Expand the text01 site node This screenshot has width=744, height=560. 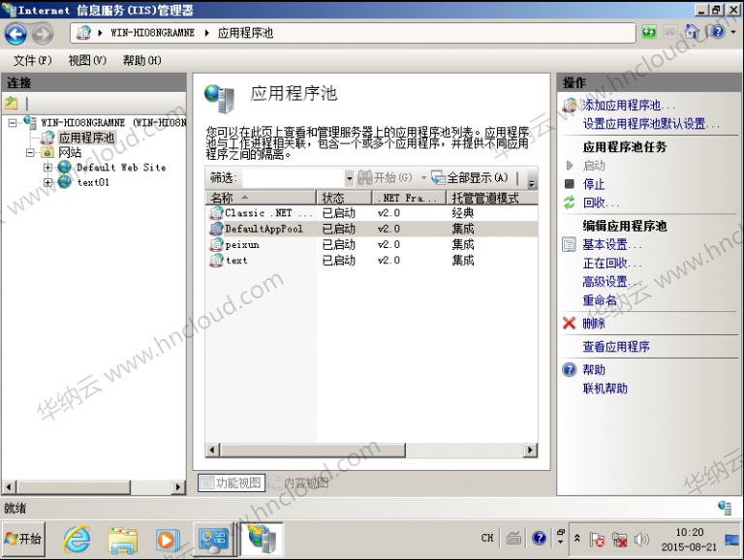pos(47,182)
